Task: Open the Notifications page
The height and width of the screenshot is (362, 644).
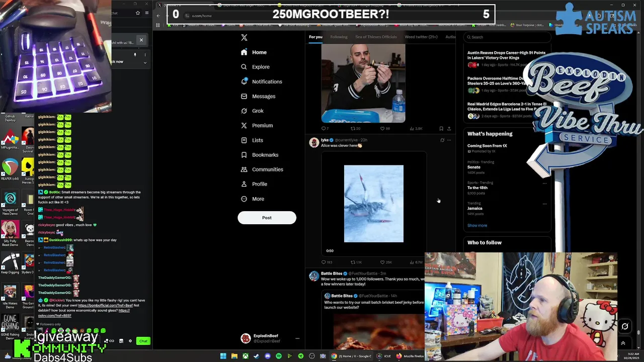Action: [x=261, y=81]
